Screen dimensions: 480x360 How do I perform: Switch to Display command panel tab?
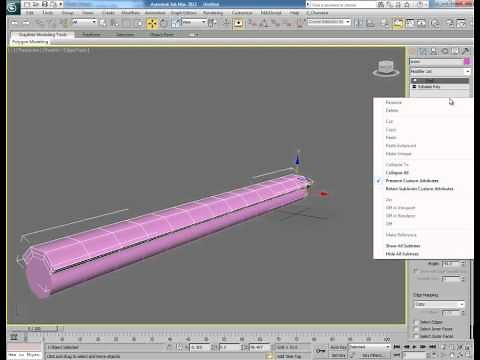coord(455,51)
